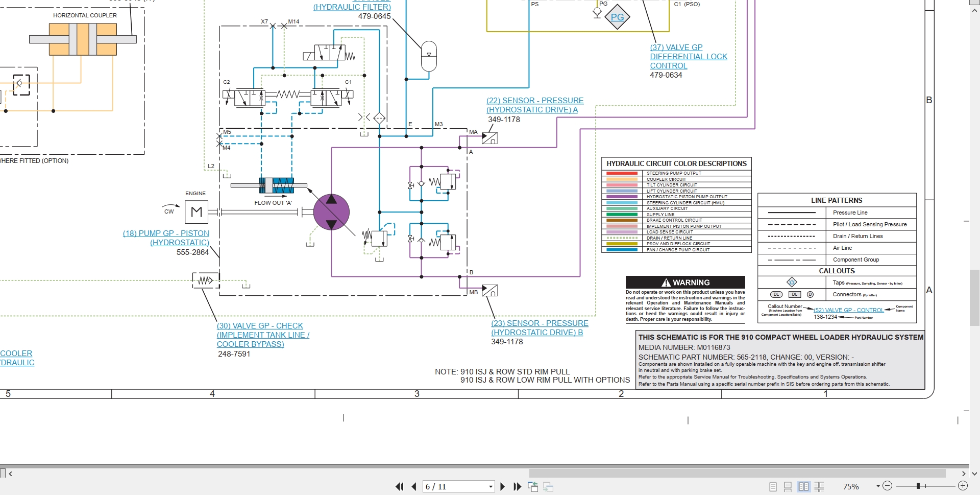This screenshot has width=980, height=495.
Task: Click the Air Line pattern row
Action: click(x=837, y=248)
